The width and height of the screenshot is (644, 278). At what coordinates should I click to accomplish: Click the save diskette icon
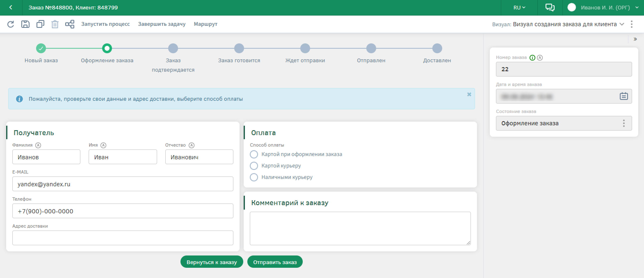point(25,24)
